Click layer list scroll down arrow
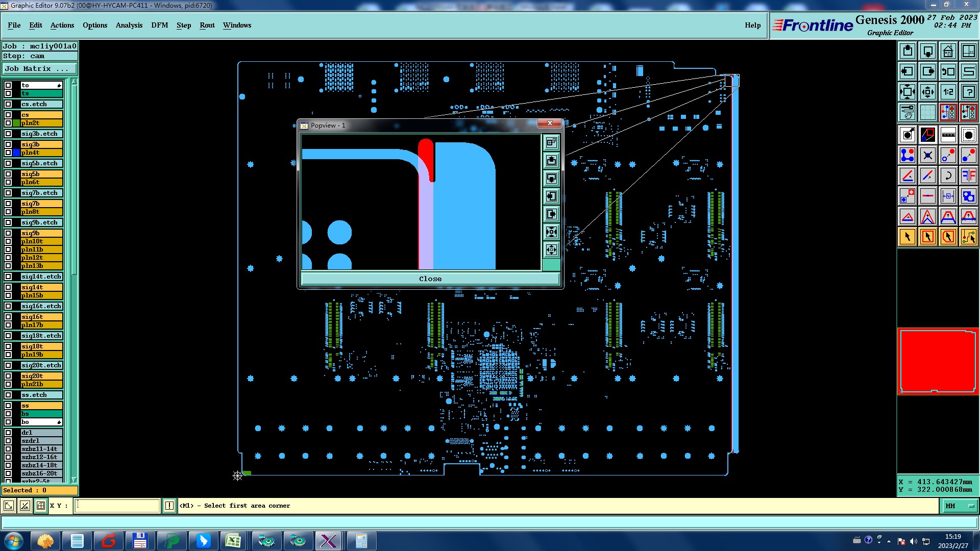Image resolution: width=980 pixels, height=551 pixels. click(x=74, y=480)
